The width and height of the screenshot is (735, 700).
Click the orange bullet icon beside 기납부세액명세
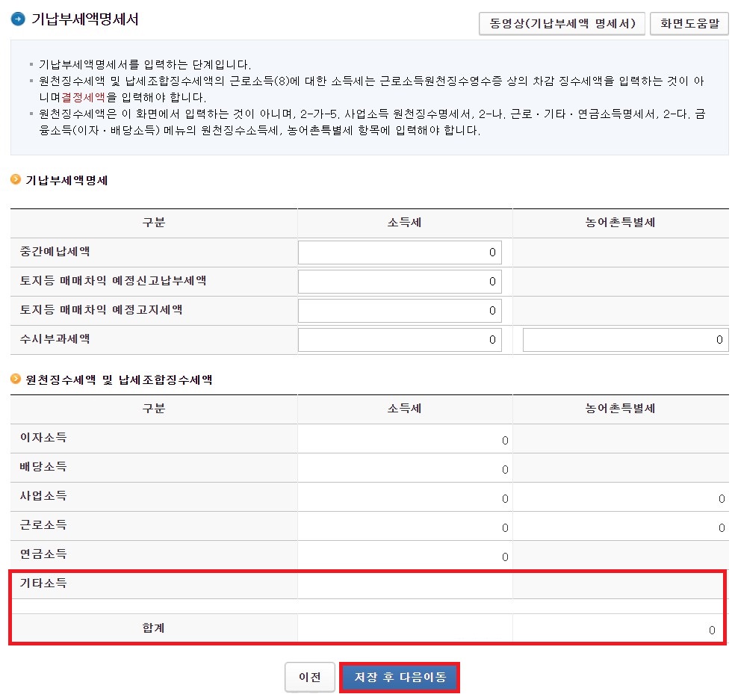(16, 179)
